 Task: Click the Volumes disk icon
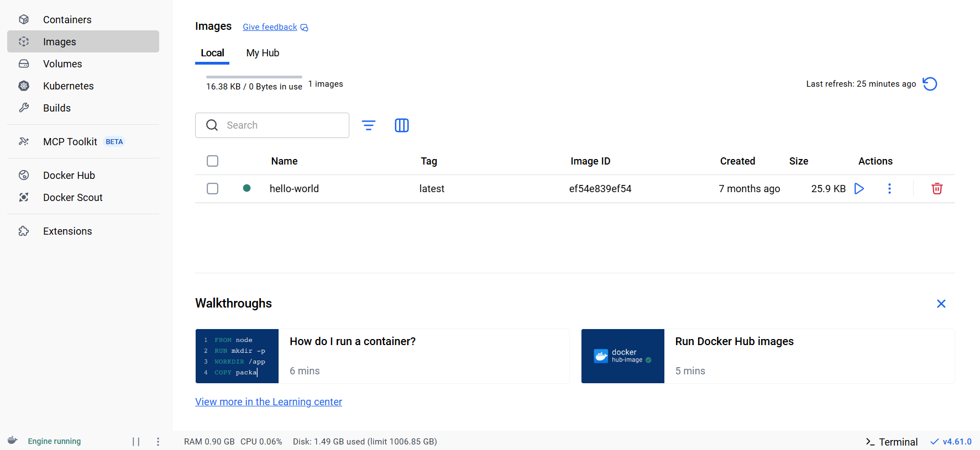(x=24, y=63)
